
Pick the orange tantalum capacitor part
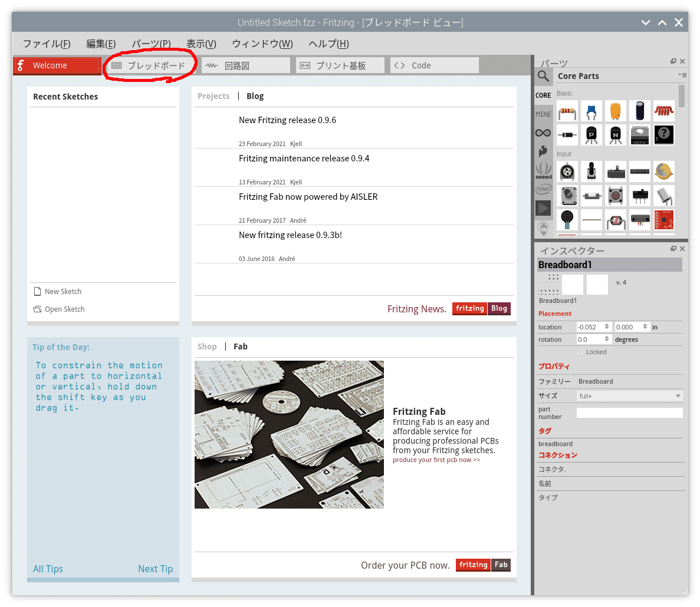click(616, 111)
